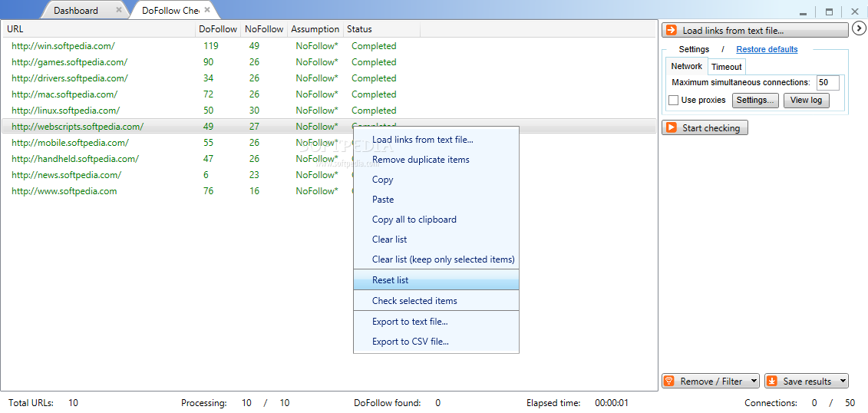Choose Clear list keeping only selected items
This screenshot has width=868, height=413.
coord(436,259)
